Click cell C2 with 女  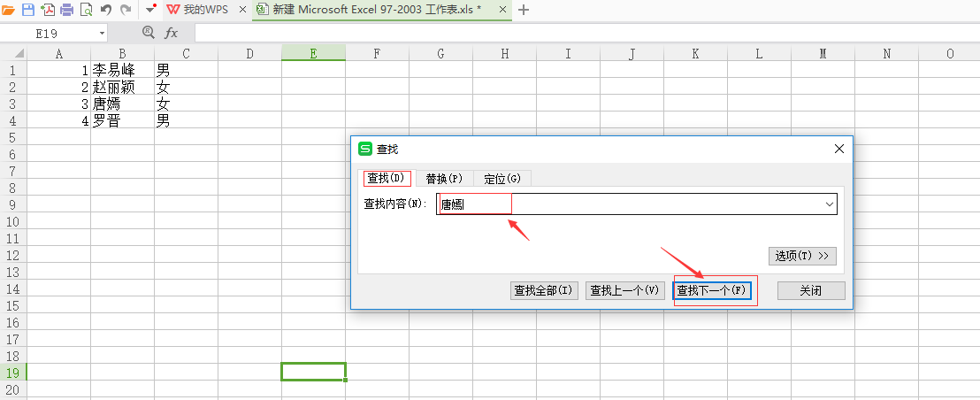coord(187,87)
